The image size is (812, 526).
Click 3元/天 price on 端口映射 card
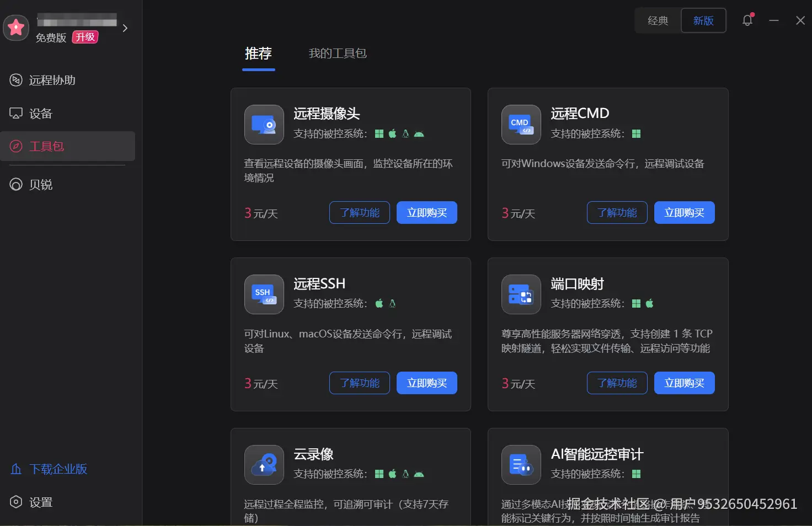point(518,383)
